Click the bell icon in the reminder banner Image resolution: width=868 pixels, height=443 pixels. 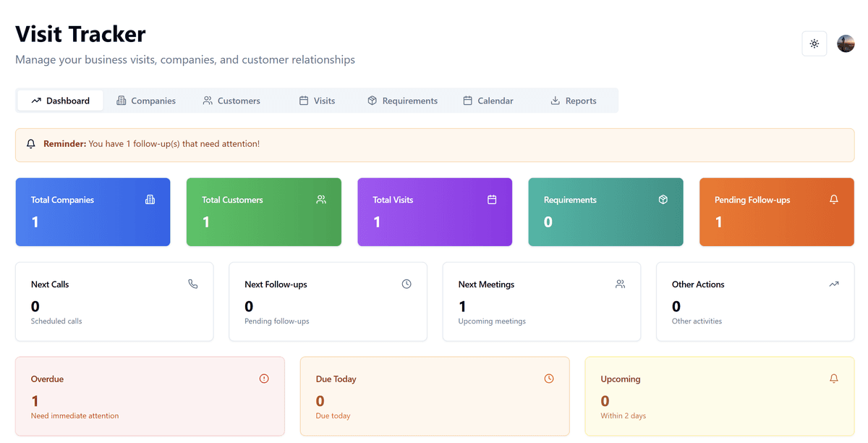tap(30, 144)
